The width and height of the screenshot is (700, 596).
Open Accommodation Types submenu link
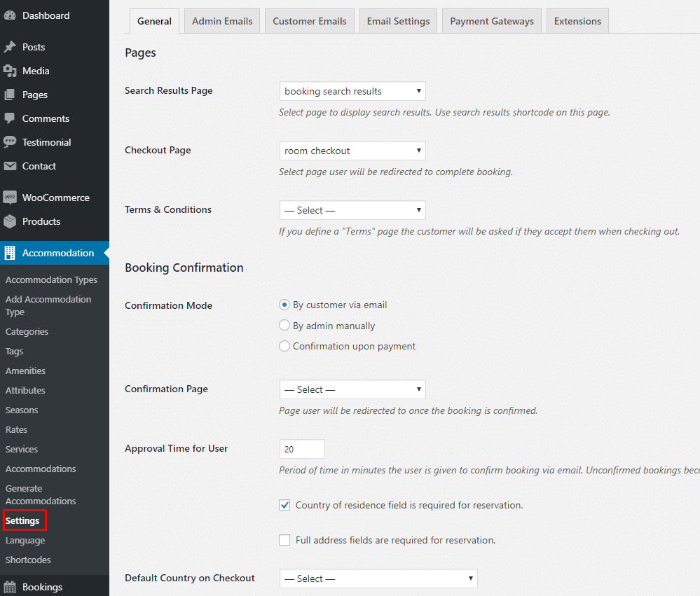click(51, 279)
